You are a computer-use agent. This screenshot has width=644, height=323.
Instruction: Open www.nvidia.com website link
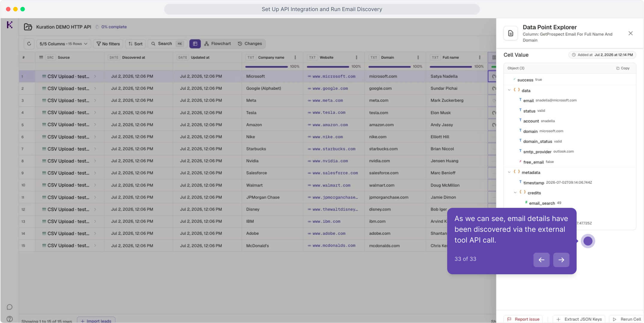[330, 161]
